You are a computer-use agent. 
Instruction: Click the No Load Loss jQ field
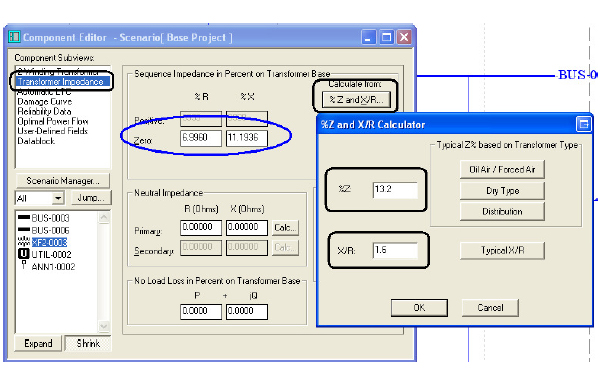pos(247,311)
